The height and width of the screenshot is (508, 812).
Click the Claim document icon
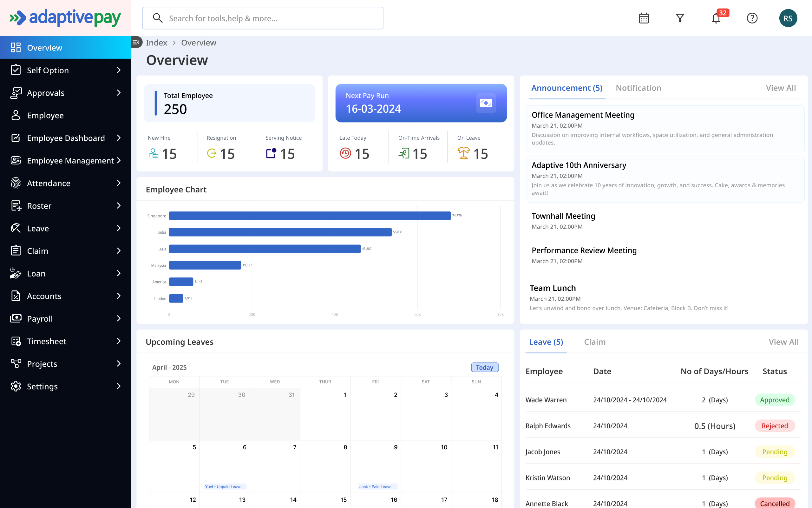pos(16,251)
